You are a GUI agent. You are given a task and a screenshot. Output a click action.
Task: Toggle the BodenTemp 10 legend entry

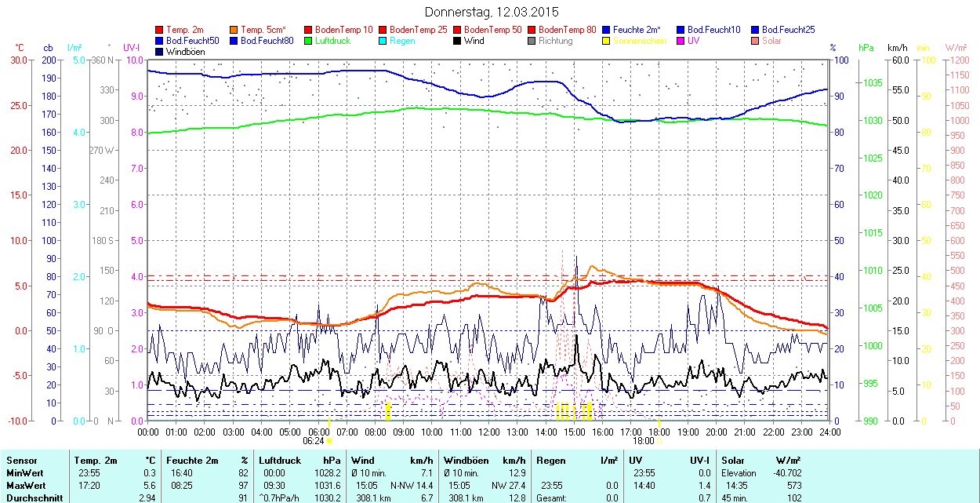pyautogui.click(x=343, y=30)
